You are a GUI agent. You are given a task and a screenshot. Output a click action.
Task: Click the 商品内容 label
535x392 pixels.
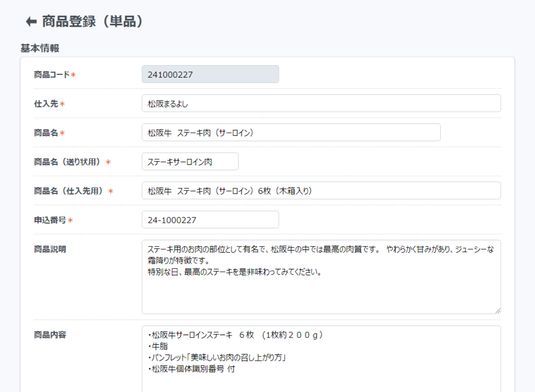pos(50,335)
